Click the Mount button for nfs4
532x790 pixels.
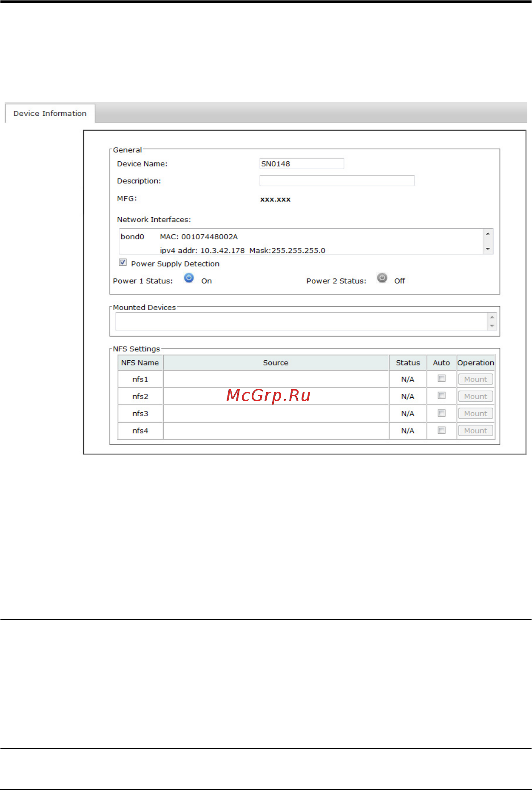click(x=475, y=431)
